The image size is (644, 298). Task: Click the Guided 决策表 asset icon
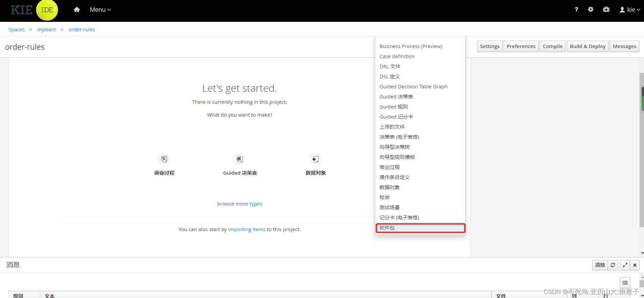click(x=240, y=159)
